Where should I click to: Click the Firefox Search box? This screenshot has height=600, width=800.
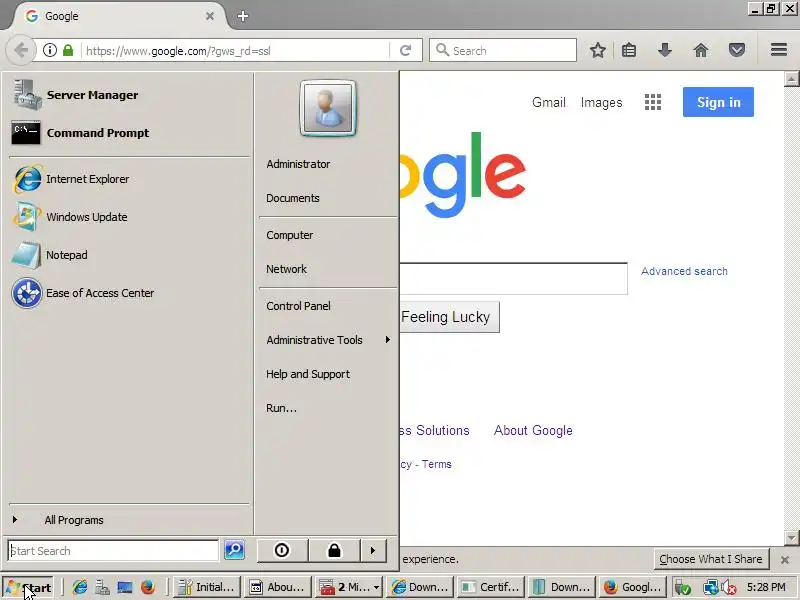click(503, 51)
